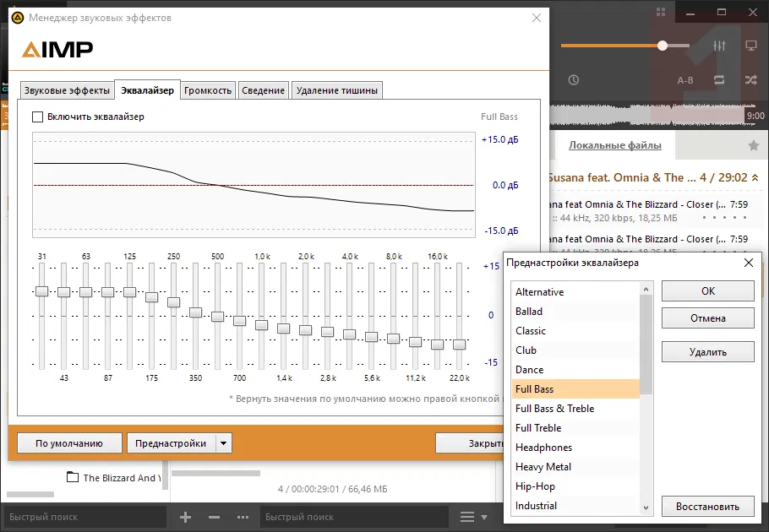Select the Full Treble preset
The width and height of the screenshot is (769, 532).
575,427
